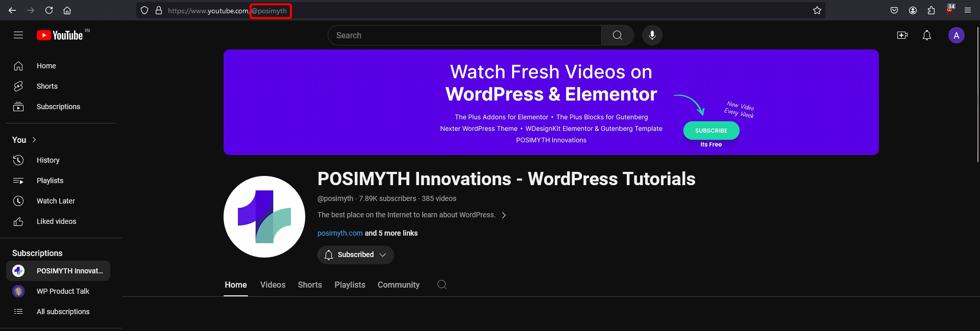
Task: Open Watch Later in sidebar
Action: [x=56, y=201]
